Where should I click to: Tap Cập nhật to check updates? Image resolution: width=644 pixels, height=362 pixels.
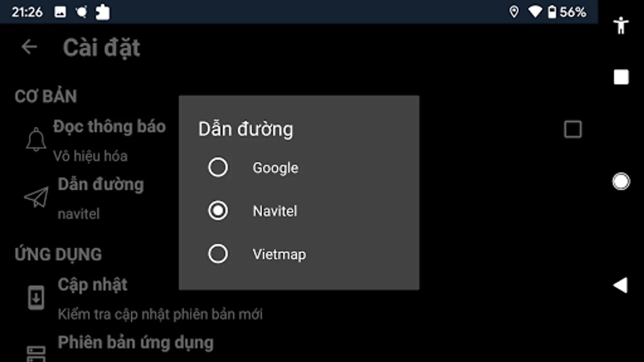93,285
